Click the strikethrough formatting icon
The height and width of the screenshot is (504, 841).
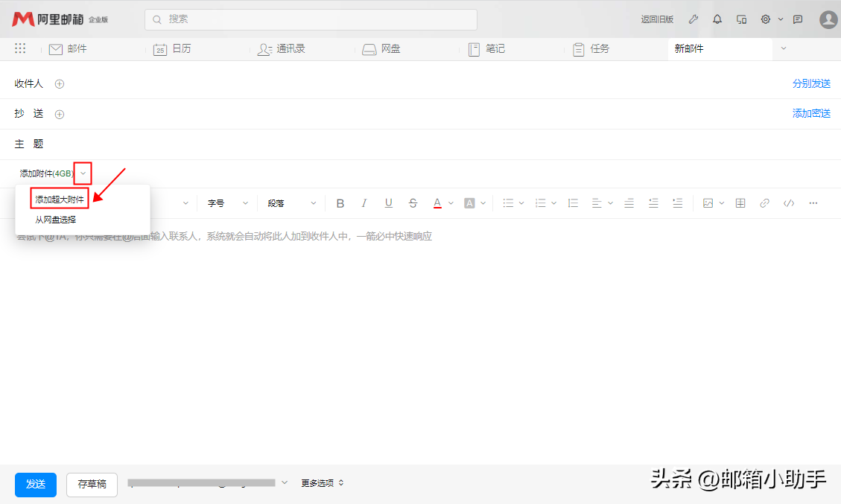(x=413, y=203)
